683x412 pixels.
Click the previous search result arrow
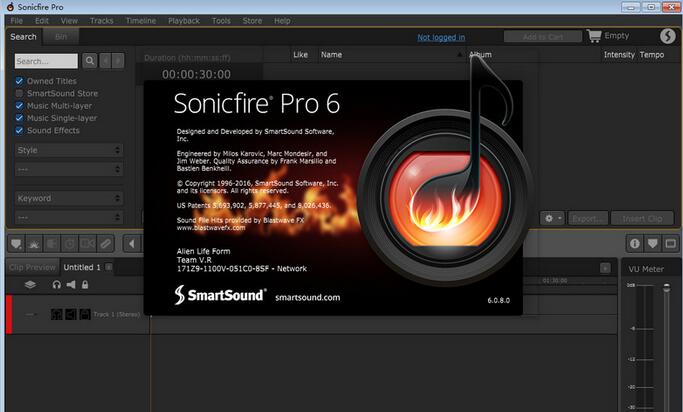click(x=105, y=61)
